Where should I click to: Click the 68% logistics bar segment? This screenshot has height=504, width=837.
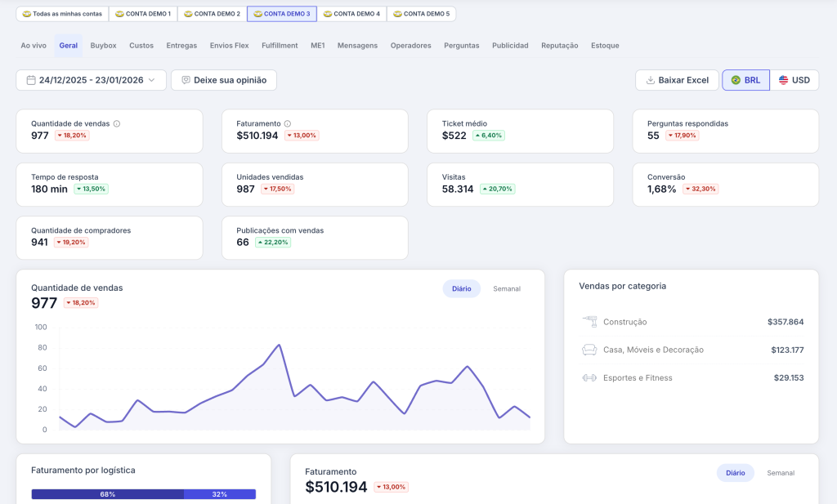tap(107, 494)
